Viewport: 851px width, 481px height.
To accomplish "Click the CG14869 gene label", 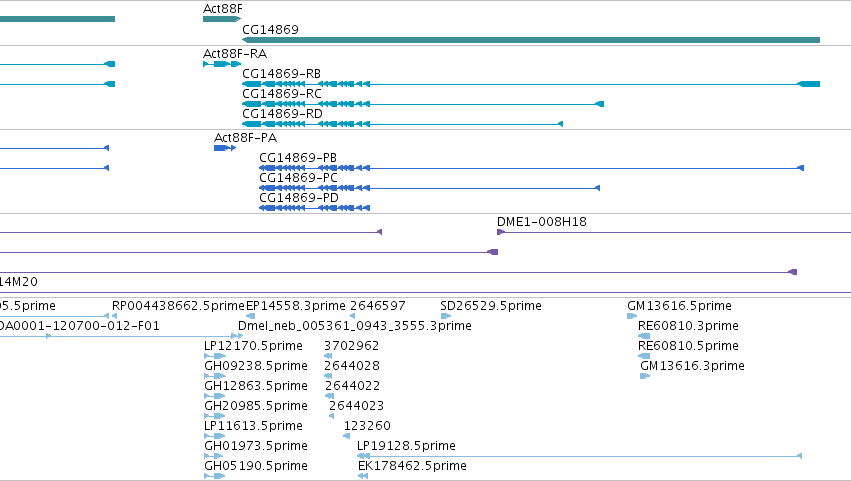I will click(270, 29).
